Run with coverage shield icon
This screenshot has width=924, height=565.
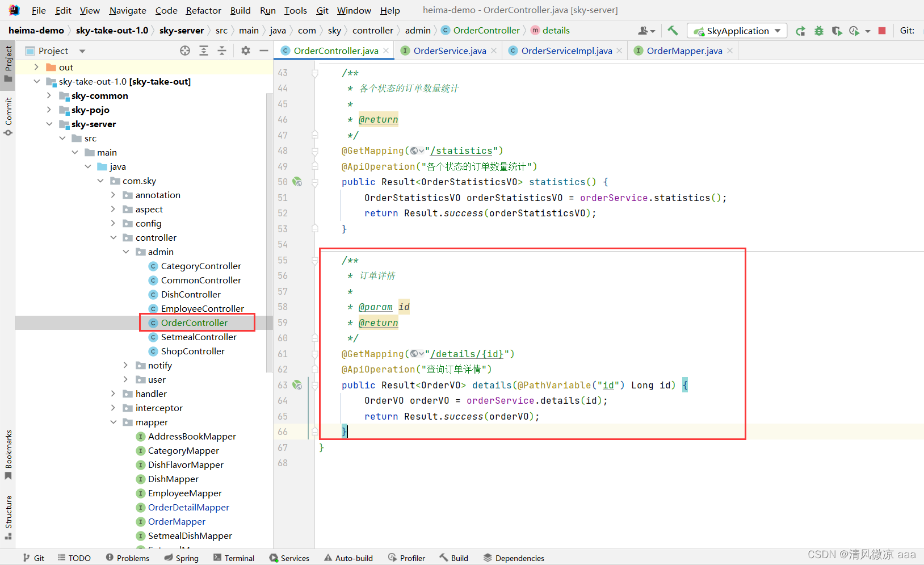837,31
